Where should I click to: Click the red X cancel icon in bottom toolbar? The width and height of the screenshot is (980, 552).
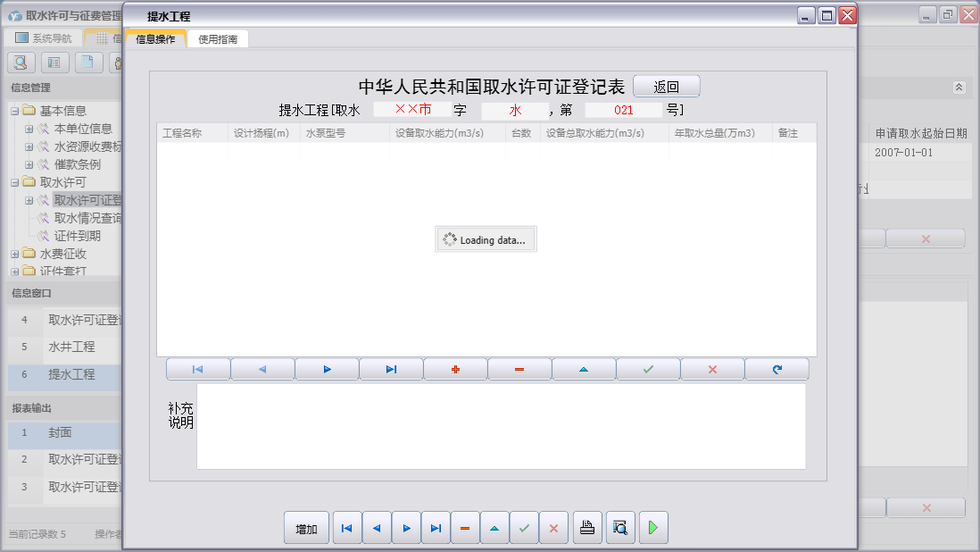[553, 528]
